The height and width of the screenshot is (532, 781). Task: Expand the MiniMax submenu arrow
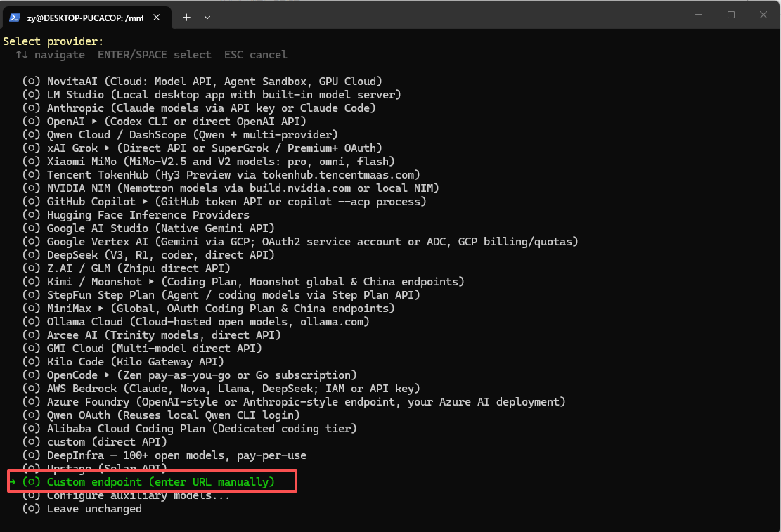tap(101, 309)
